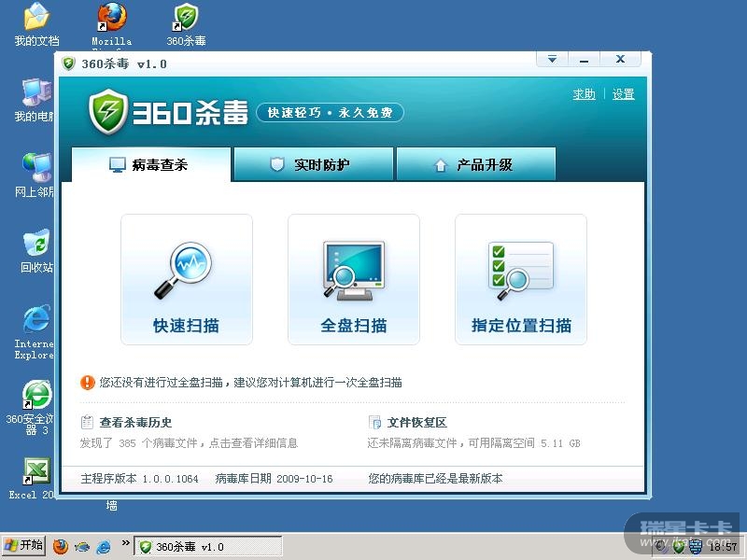Image resolution: width=747 pixels, height=560 pixels.
Task: Launch Firefox from quick launch bar
Action: click(x=61, y=546)
